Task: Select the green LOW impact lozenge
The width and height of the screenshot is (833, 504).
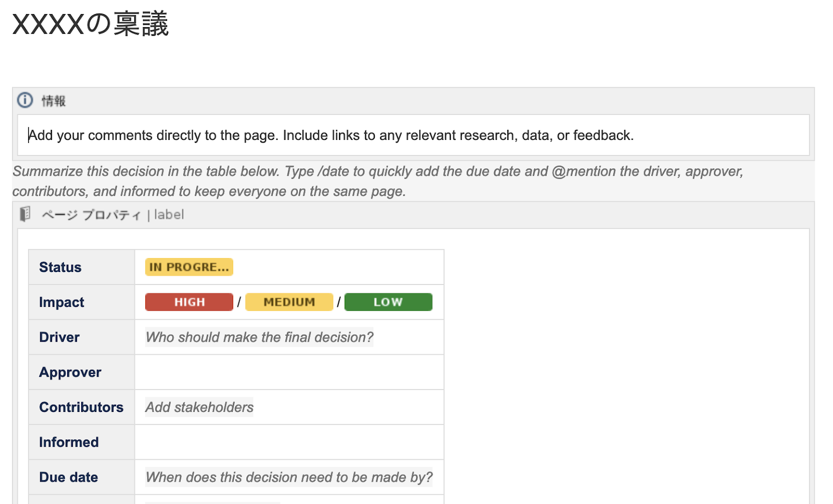Action: click(x=388, y=302)
